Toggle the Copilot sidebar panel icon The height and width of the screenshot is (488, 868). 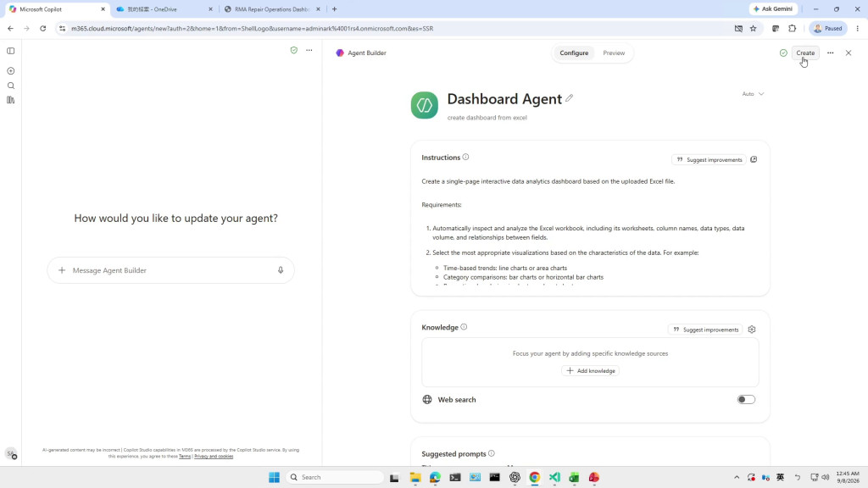point(10,51)
